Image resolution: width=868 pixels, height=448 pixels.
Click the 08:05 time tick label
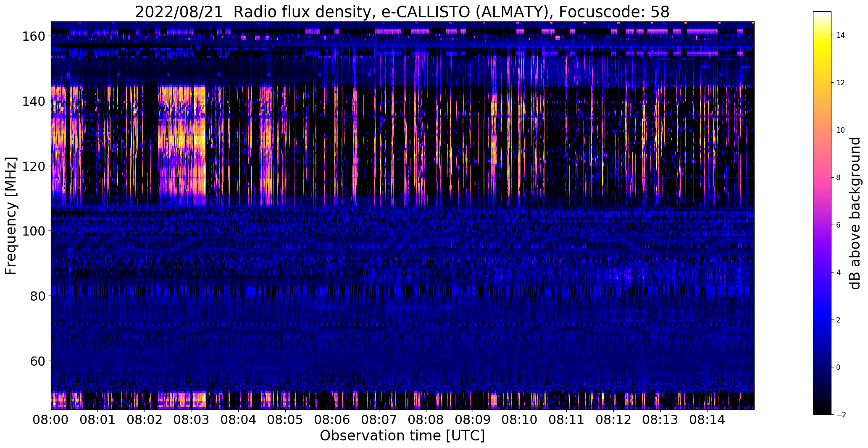(285, 419)
